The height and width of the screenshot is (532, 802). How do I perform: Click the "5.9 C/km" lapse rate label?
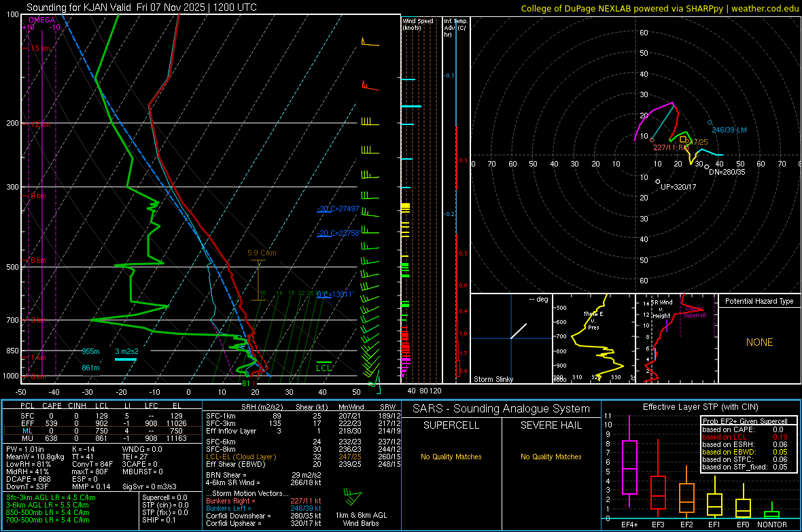(262, 253)
